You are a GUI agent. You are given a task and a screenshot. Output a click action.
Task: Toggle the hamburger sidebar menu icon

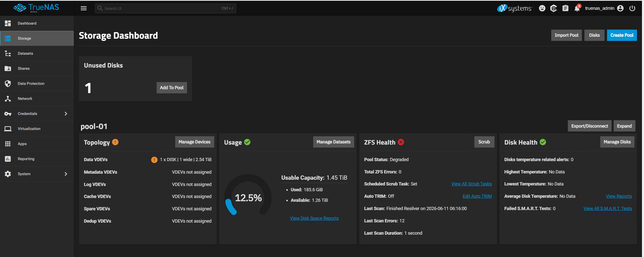point(83,8)
